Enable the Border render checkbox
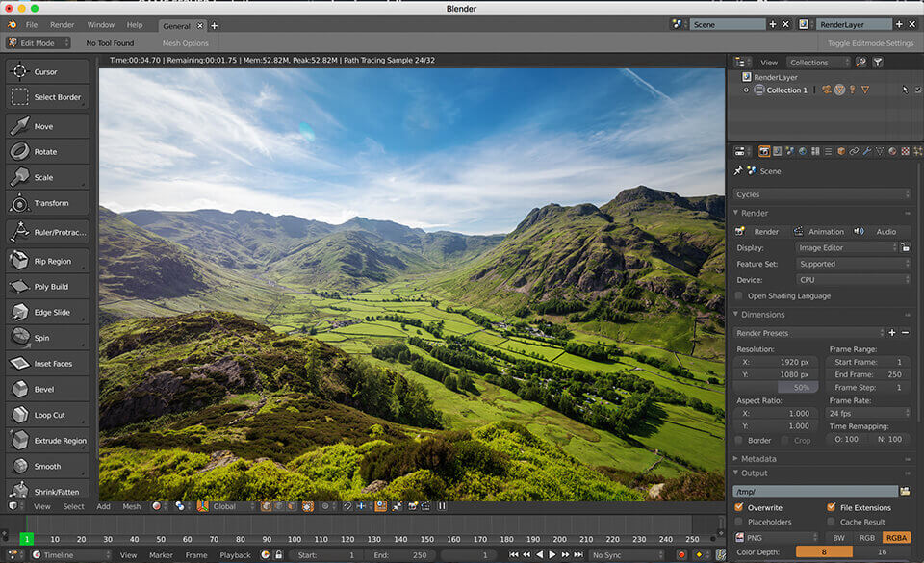This screenshot has height=563, width=924. point(741,440)
